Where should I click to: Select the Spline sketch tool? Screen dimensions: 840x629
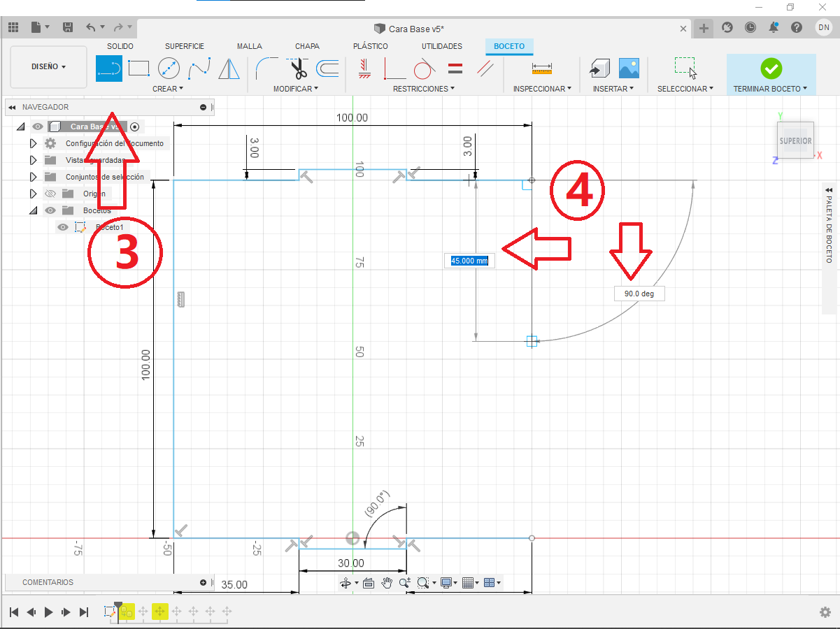(199, 68)
